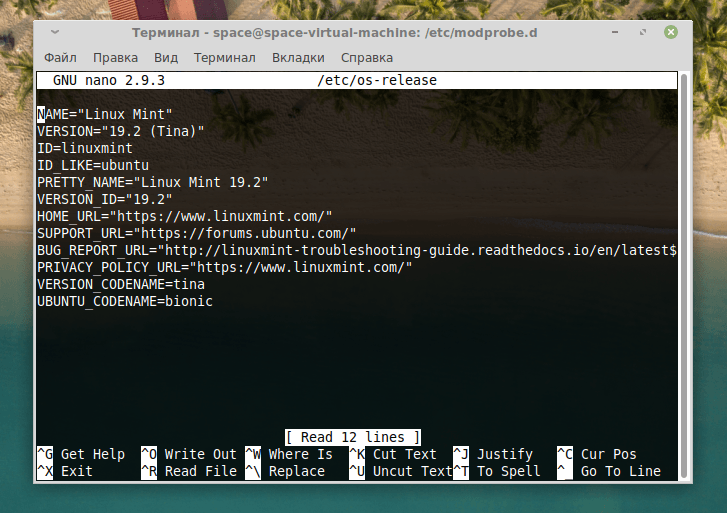The height and width of the screenshot is (513, 727).
Task: Click the VERSION="19.2 (Tina)" line
Action: [121, 131]
